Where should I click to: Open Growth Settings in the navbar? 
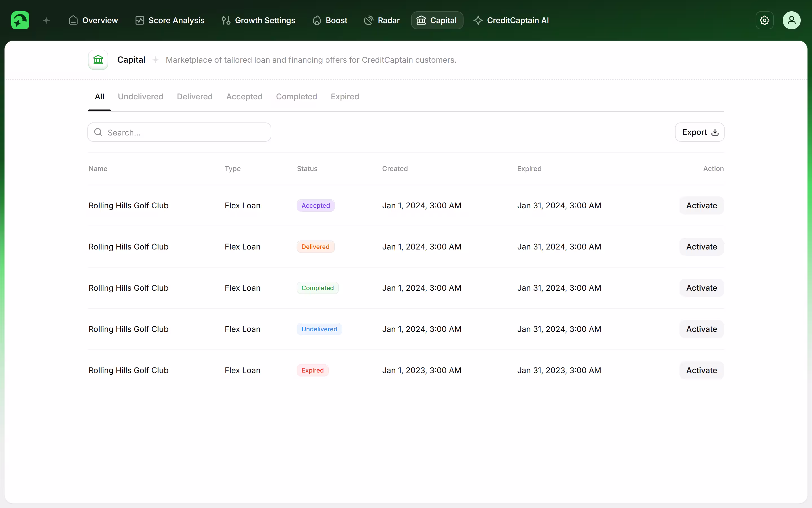(258, 21)
